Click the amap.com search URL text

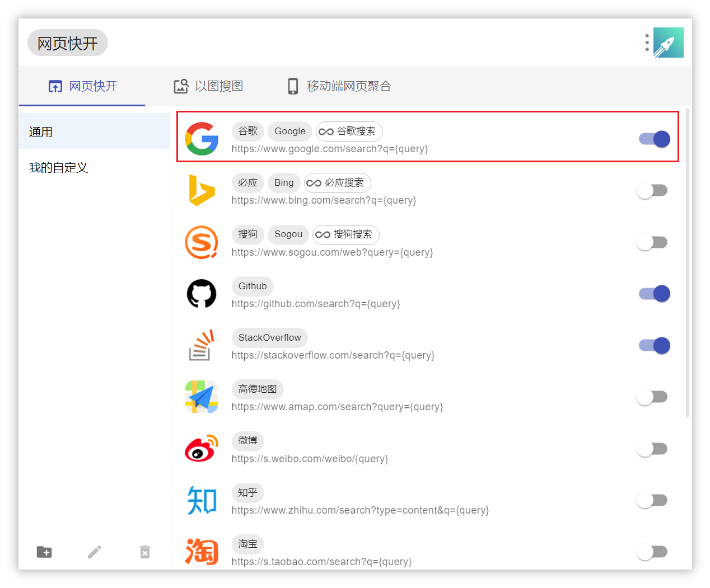pos(337,407)
